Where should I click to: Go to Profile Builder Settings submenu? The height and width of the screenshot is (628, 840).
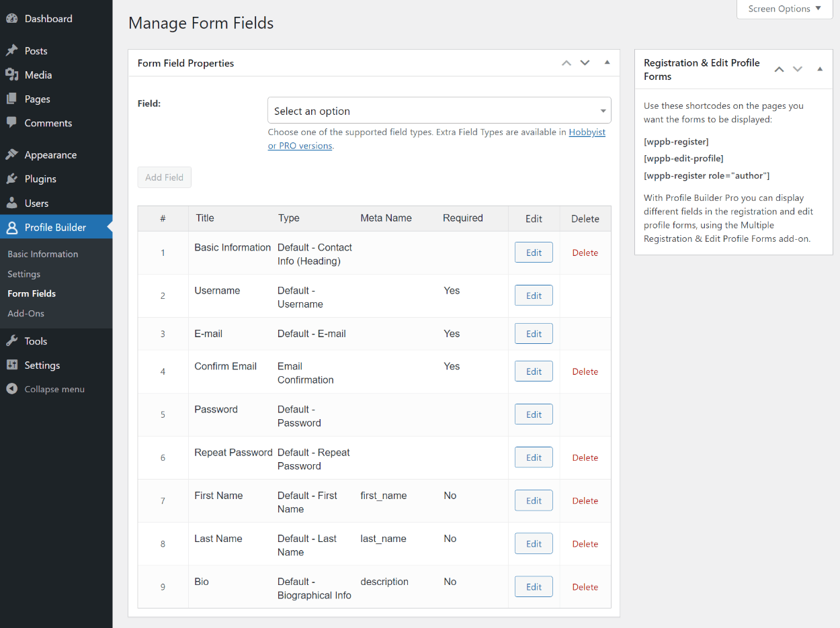(24, 274)
